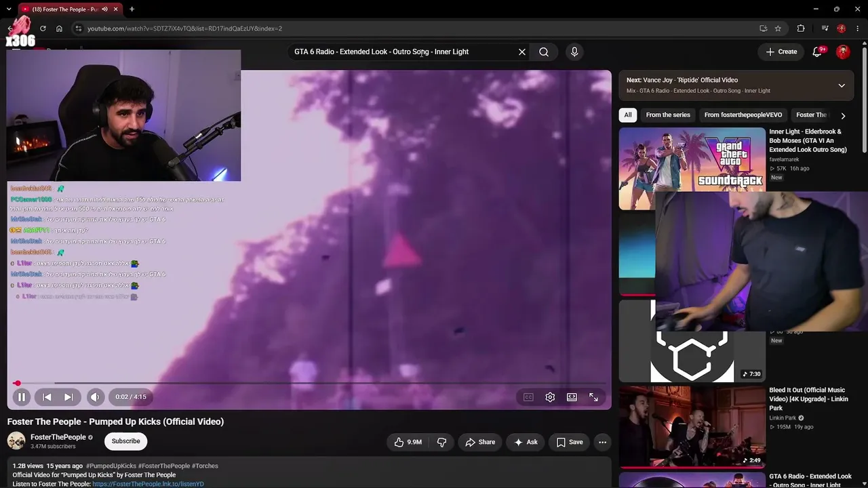Select the From the series chip
The width and height of the screenshot is (868, 488).
coord(668,115)
